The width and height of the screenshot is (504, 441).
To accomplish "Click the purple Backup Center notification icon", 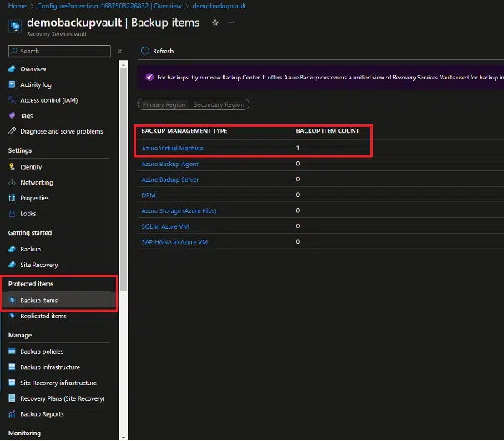I will (149, 77).
